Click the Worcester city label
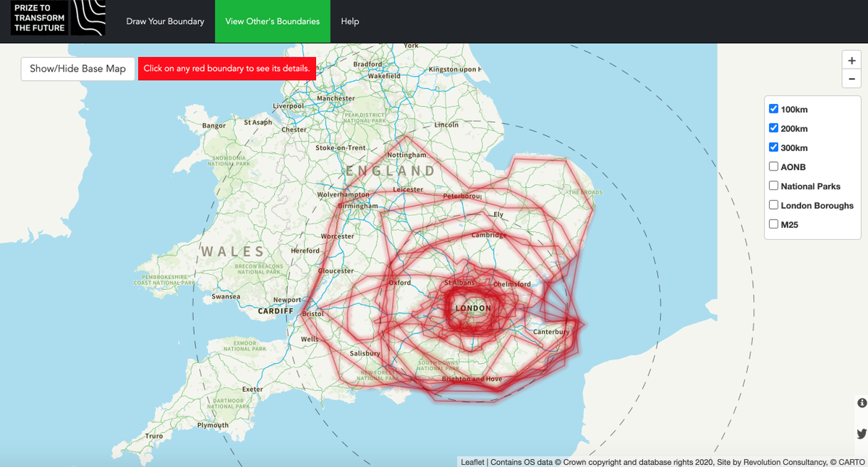868x467 pixels. point(338,236)
